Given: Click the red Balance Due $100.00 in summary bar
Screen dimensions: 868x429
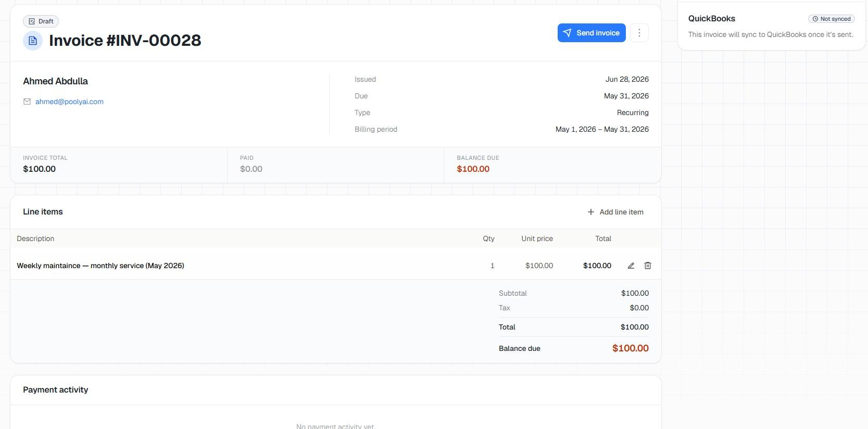Looking at the screenshot, I should [x=473, y=169].
